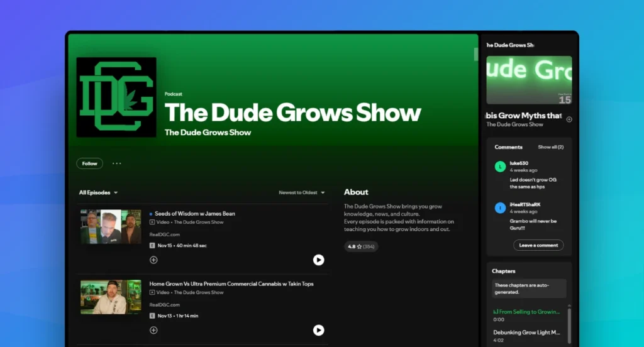Click the Home Grown episode thumbnail
This screenshot has height=347, width=644.
[x=111, y=297]
